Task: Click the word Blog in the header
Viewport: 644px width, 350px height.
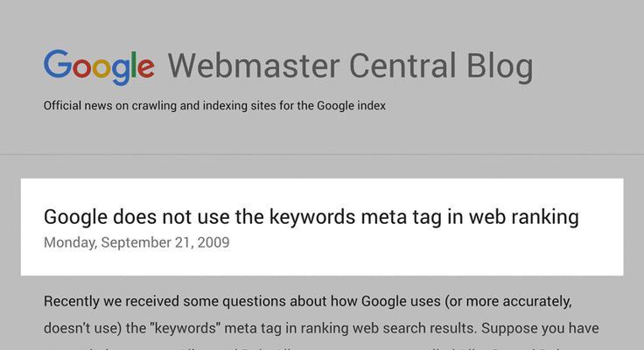Action: [x=500, y=66]
